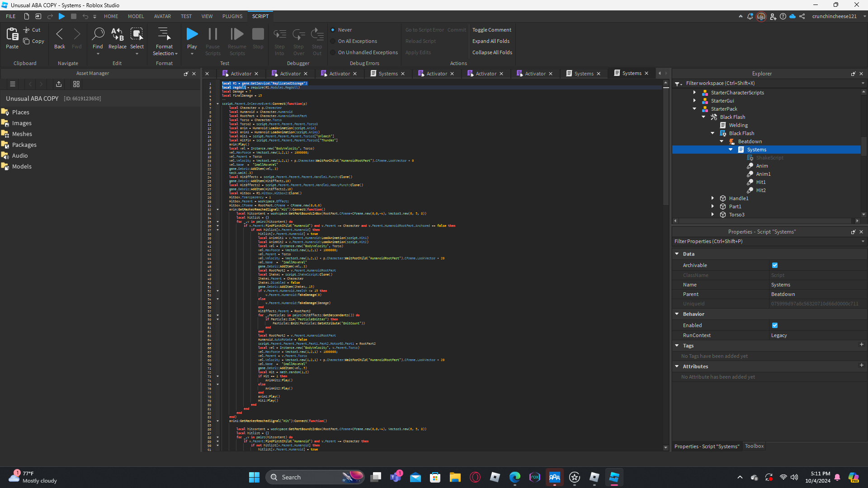Collapse the Beatdown tree node

click(722, 141)
